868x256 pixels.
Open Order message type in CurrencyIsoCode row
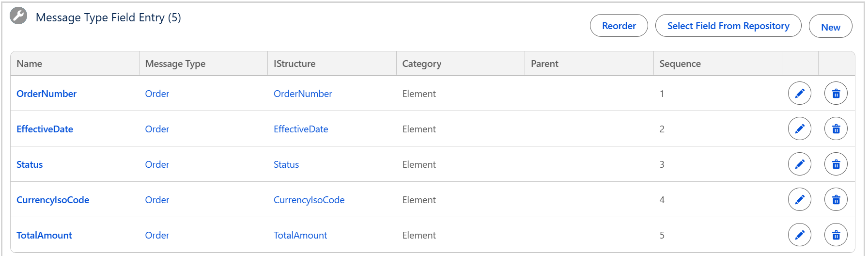point(157,200)
